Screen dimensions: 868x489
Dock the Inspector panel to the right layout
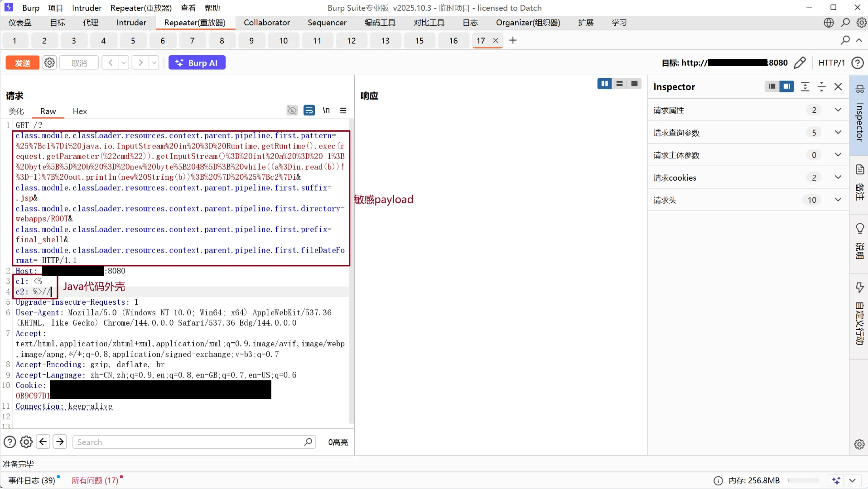787,86
